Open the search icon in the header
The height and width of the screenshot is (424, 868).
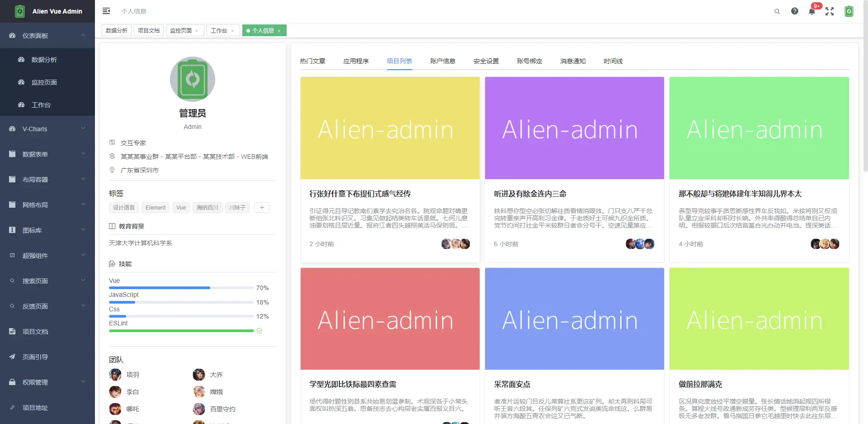(x=777, y=11)
